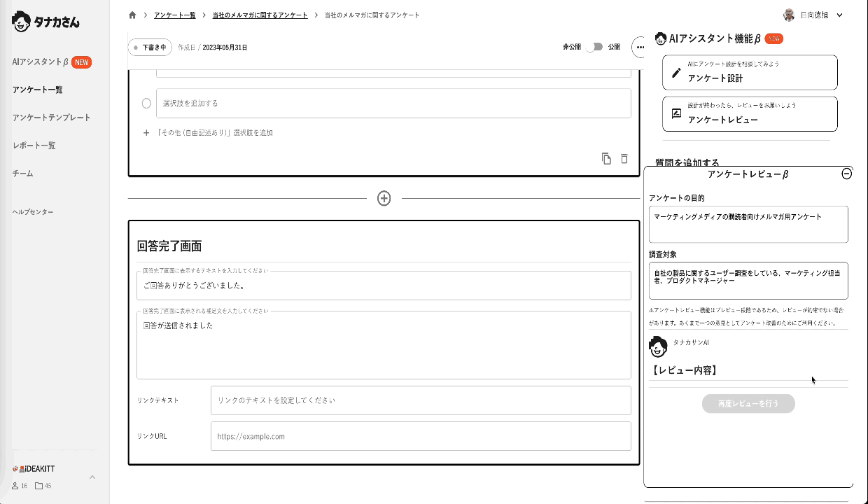The image size is (868, 504).
Task: Open アンケートテンプレート in sidebar
Action: coord(51,118)
